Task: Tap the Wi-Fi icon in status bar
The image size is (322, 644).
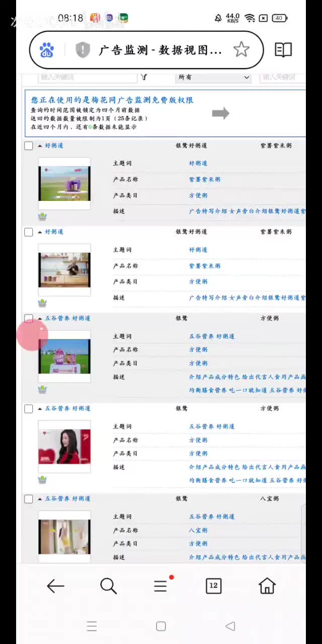Action: (250, 18)
